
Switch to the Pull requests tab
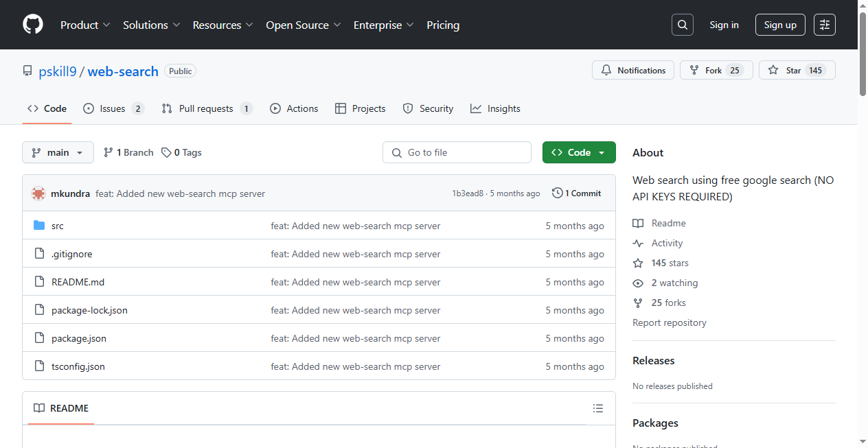pos(207,108)
